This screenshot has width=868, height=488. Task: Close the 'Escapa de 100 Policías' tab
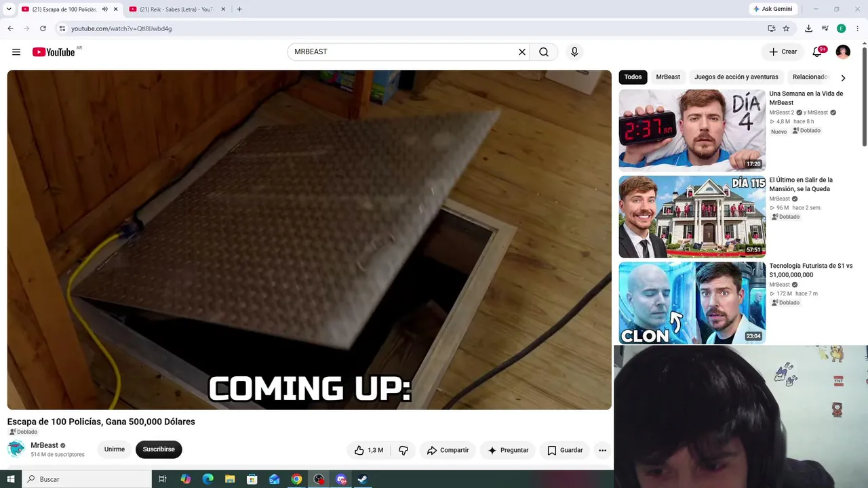(x=116, y=9)
